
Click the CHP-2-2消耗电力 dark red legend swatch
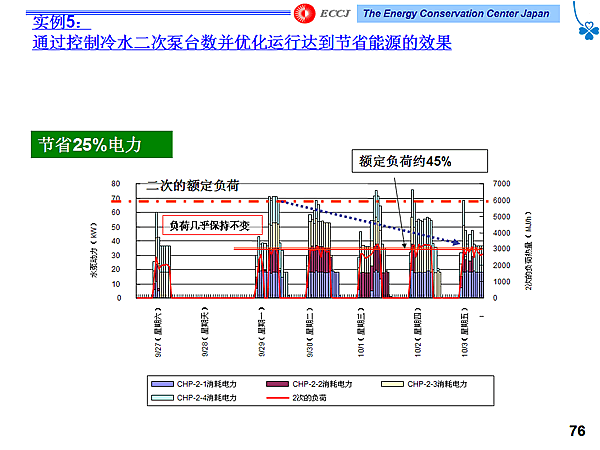pyautogui.click(x=278, y=384)
